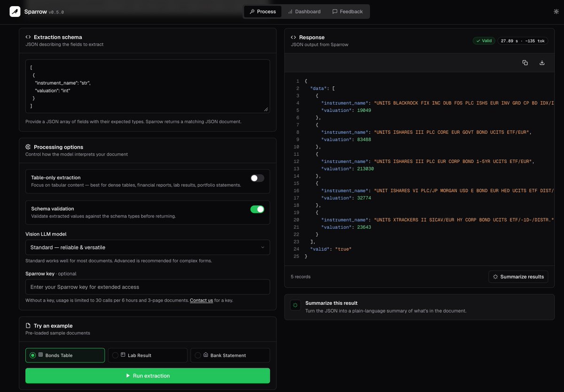
Task: Click the UNITS XTRACKERS II SICAV instrument name
Action: pyautogui.click(x=464, y=220)
